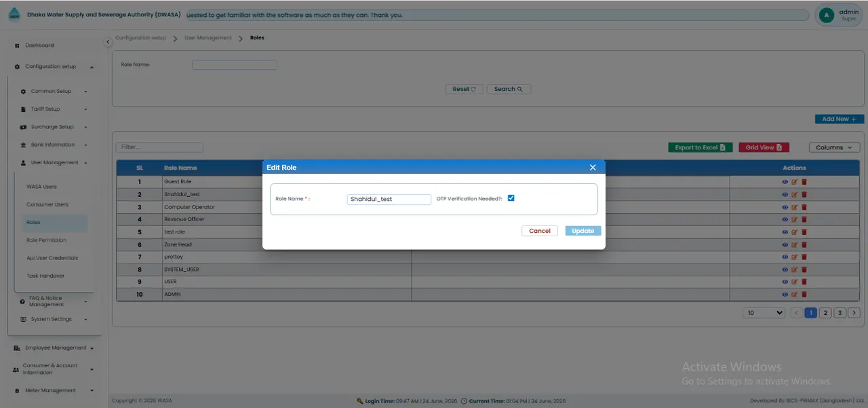View the Guest Role row details
The height and width of the screenshot is (408, 868).
click(785, 182)
